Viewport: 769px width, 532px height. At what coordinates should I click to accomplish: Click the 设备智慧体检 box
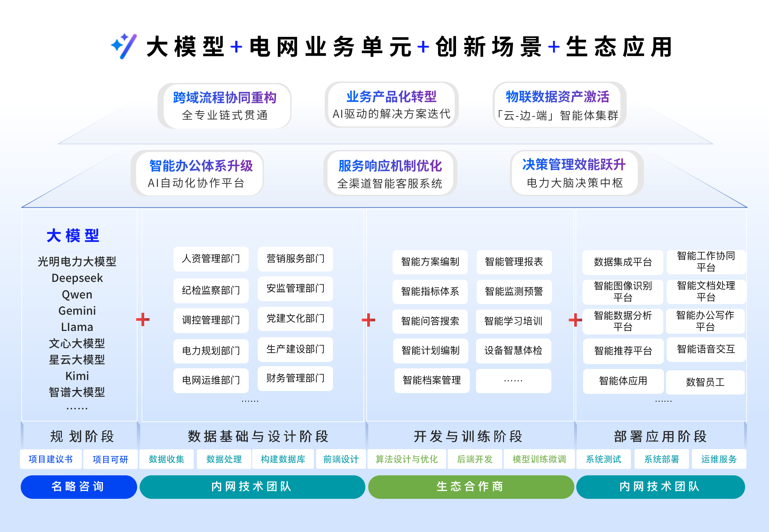click(513, 351)
